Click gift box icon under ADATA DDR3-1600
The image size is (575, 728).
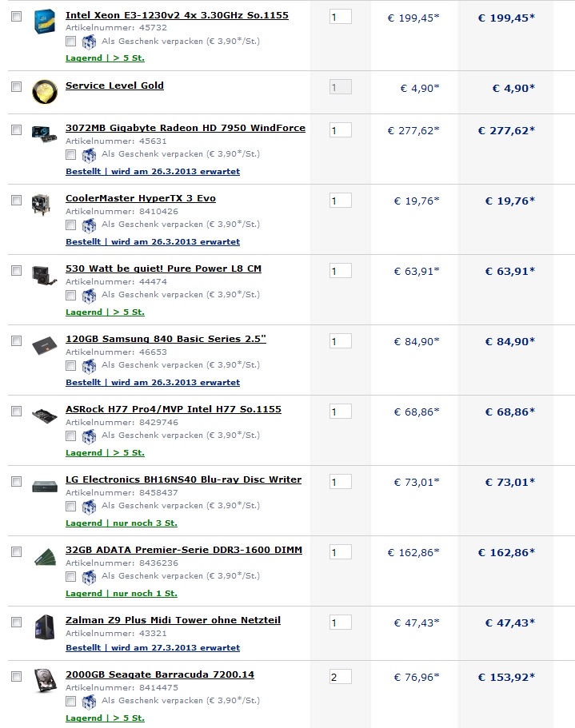(89, 577)
